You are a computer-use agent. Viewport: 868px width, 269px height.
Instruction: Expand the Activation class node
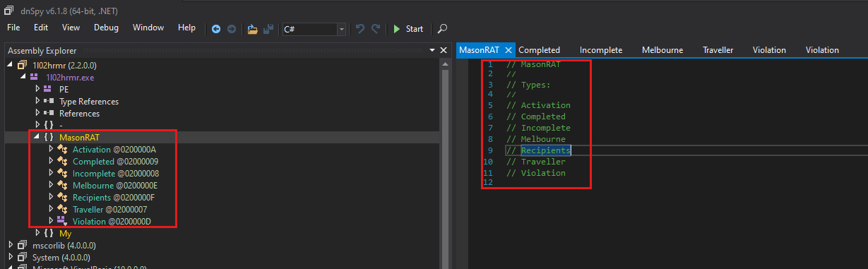pos(51,149)
